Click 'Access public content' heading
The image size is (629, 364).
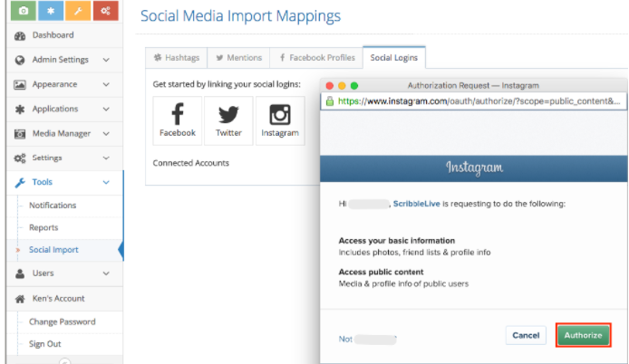[381, 272]
